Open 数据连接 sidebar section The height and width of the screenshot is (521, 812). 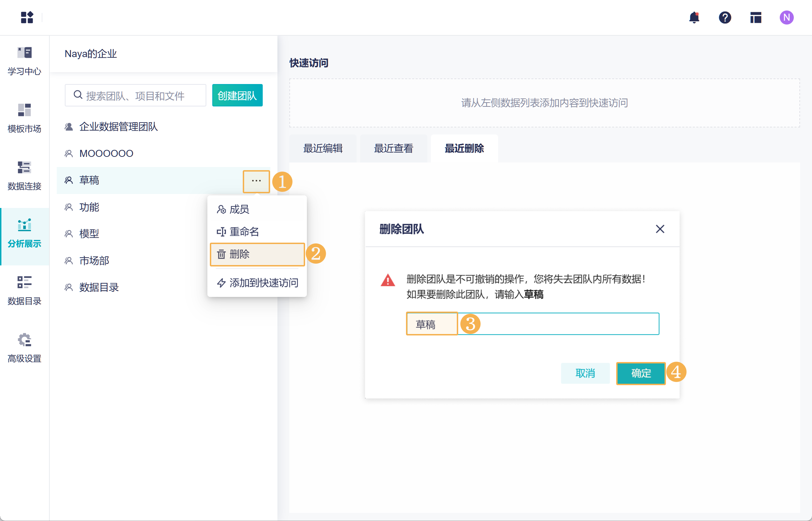coord(25,176)
